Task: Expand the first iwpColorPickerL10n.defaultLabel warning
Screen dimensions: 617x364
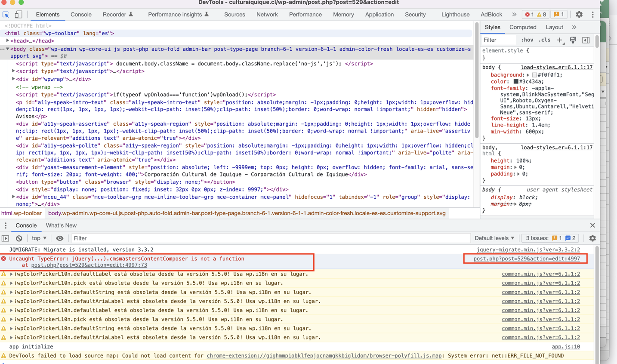Action: click(11, 274)
